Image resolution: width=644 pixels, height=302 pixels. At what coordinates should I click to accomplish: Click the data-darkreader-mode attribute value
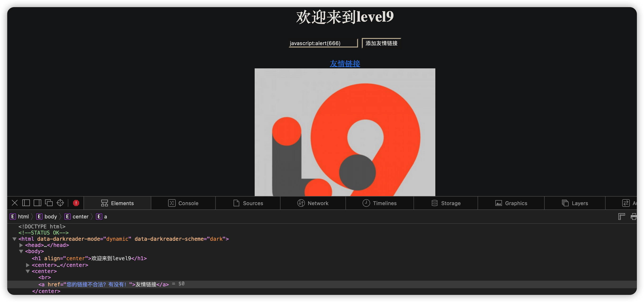click(x=117, y=239)
